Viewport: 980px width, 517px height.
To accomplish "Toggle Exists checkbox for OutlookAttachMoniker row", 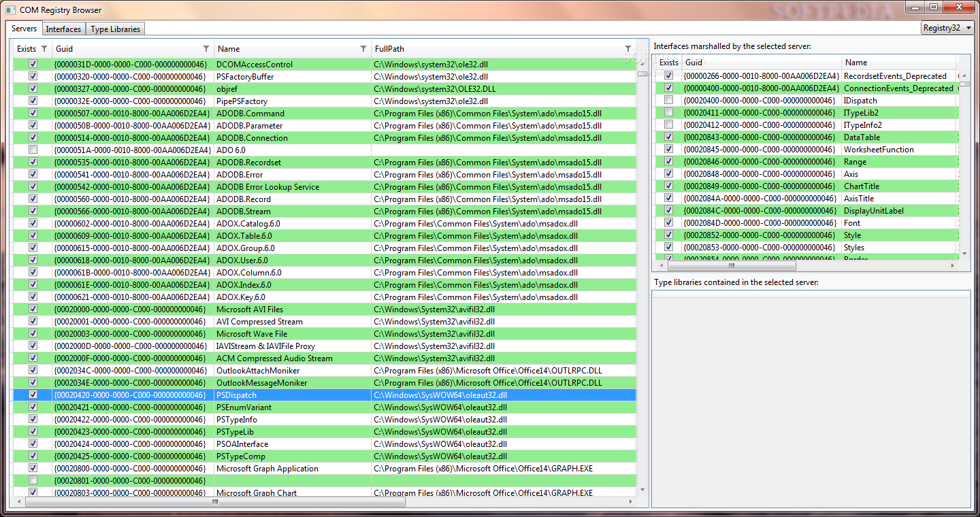I will [33, 370].
